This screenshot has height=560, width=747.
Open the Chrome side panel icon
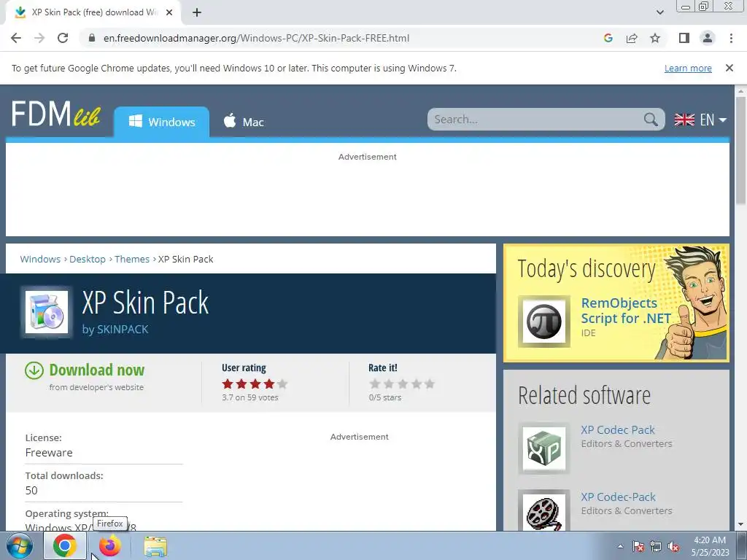684,38
